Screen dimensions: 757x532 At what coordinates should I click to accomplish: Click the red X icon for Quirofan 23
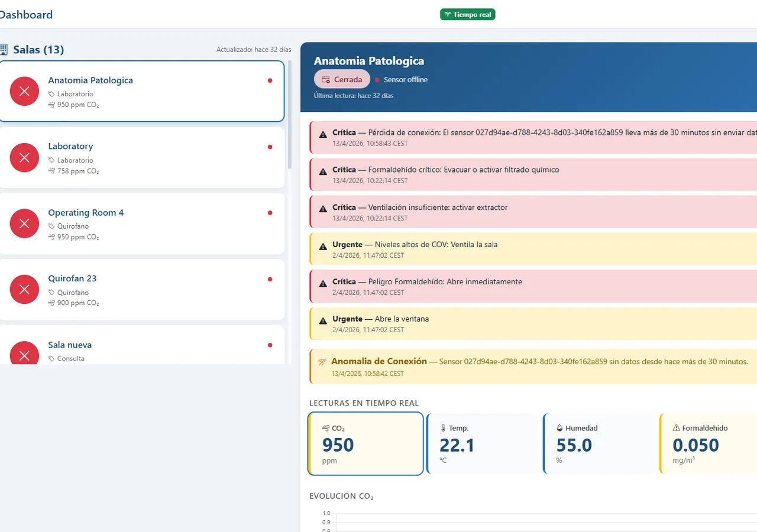(x=24, y=290)
